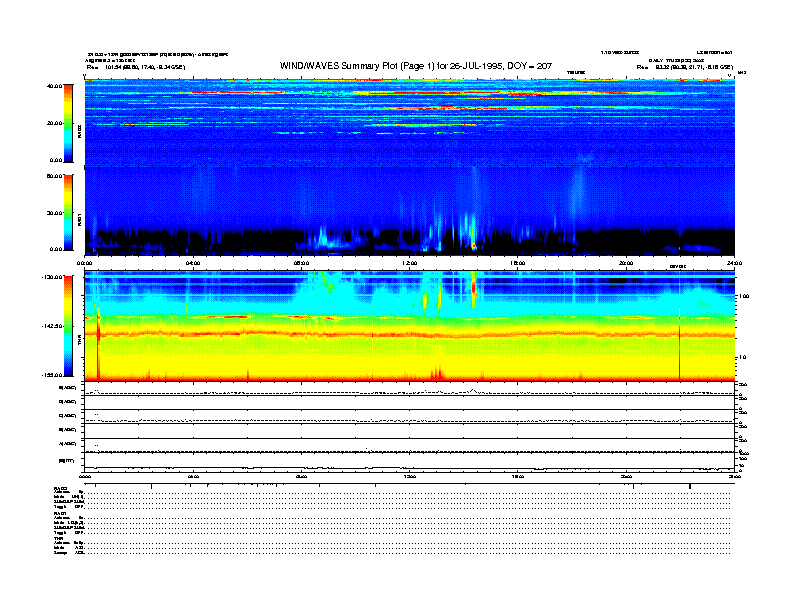Click the -142.50 color scale label

pos(52,326)
